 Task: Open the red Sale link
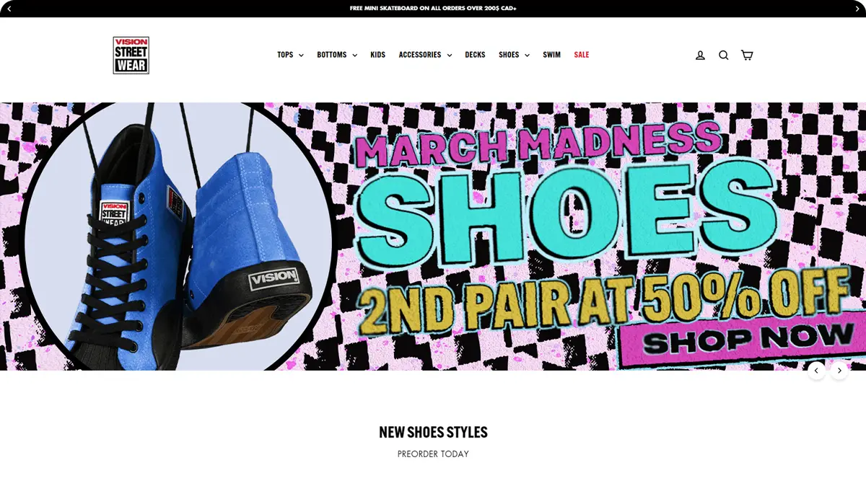click(582, 55)
